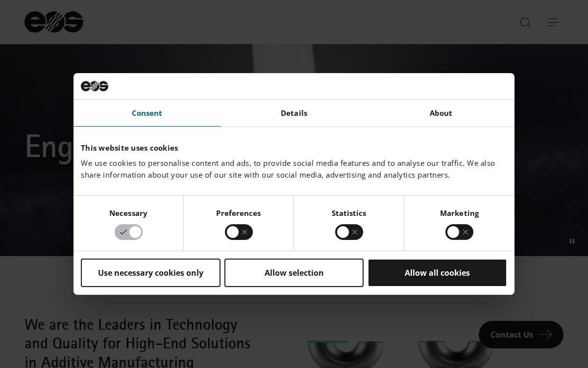Toggle the Necessary cookies switch
Screen dimensions: 588x368
(128, 232)
